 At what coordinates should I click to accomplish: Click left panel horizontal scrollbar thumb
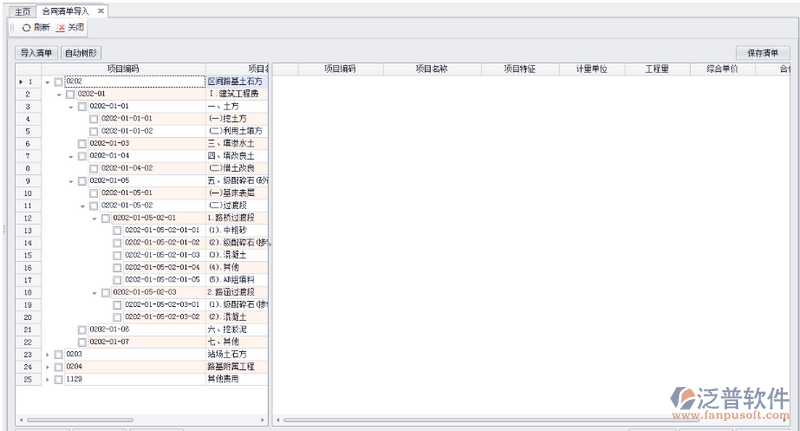pos(80,420)
